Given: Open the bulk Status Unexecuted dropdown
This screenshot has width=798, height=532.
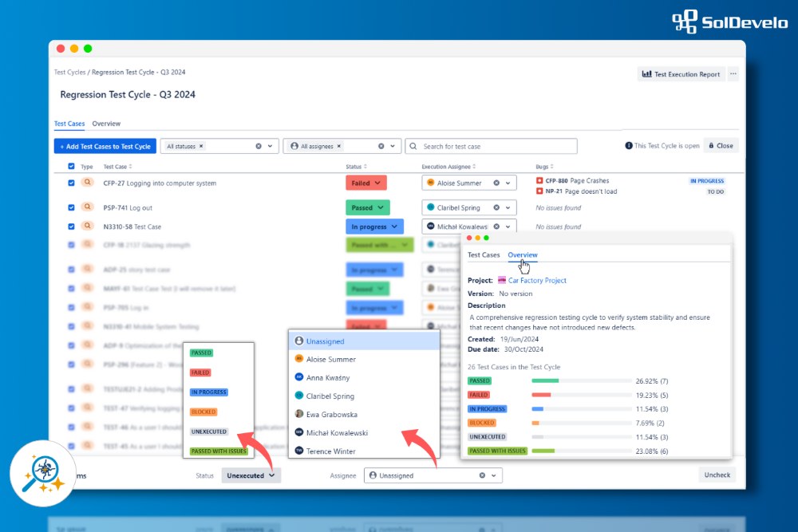Looking at the screenshot, I should (251, 475).
